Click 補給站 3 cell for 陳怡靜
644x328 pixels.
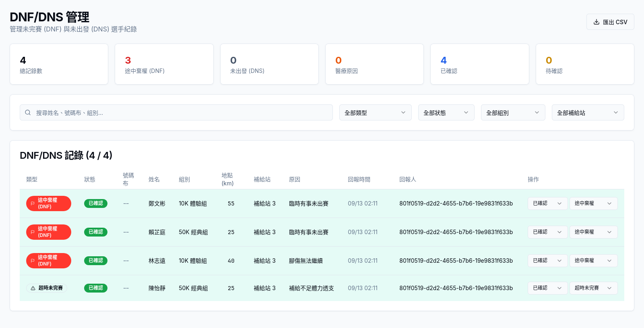[x=264, y=288]
